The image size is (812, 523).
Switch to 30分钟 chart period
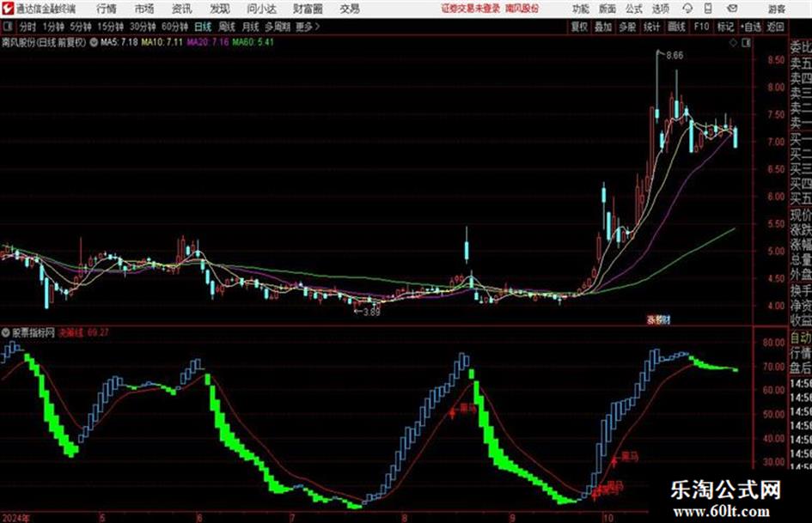143,27
